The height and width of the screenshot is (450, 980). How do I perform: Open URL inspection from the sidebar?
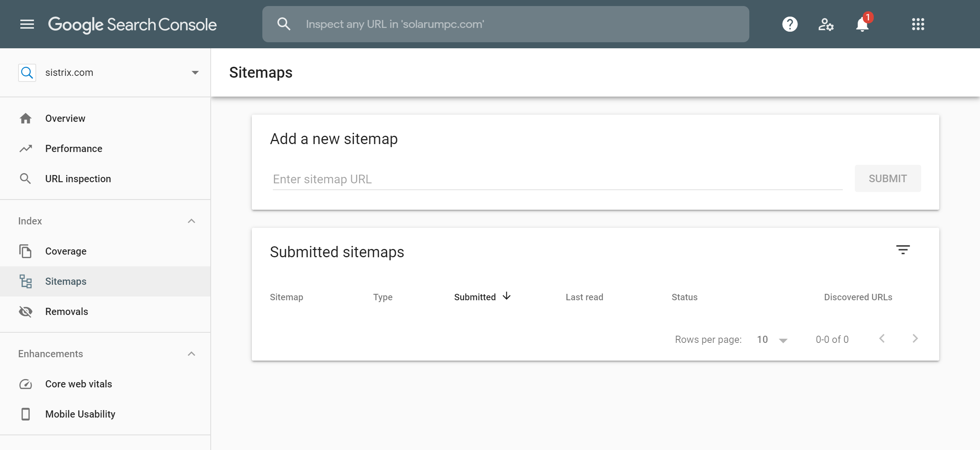(x=106, y=178)
